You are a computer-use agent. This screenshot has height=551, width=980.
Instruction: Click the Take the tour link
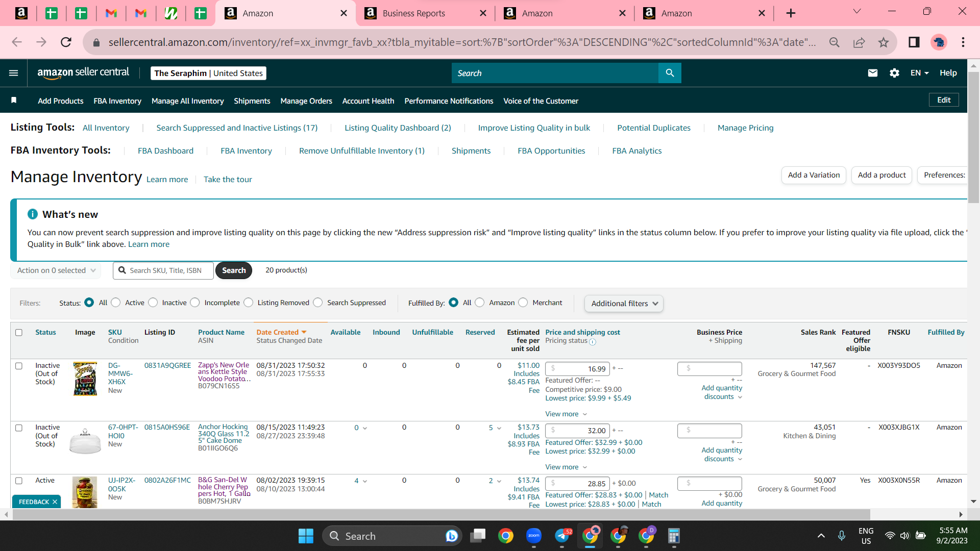(x=228, y=180)
